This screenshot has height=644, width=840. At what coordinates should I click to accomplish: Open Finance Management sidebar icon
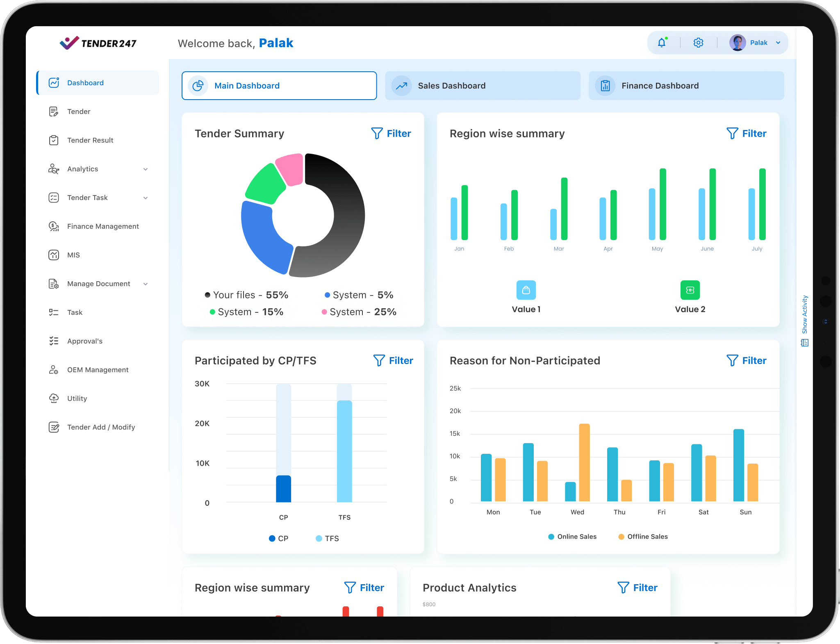tap(54, 226)
